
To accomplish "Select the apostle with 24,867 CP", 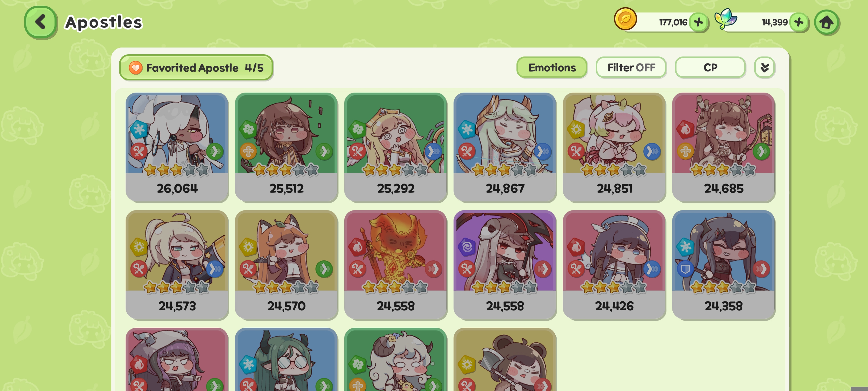I will click(505, 147).
